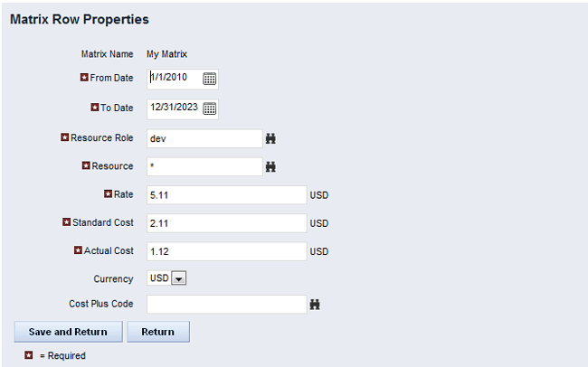Open the To Date calendar picker
Image resolution: width=588 pixels, height=367 pixels.
pyautogui.click(x=209, y=108)
